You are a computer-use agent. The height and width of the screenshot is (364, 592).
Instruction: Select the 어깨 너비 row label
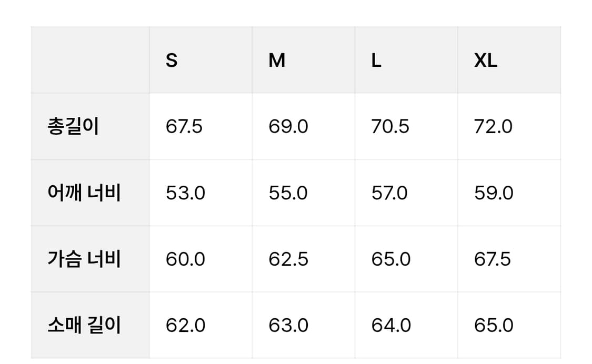tap(84, 193)
